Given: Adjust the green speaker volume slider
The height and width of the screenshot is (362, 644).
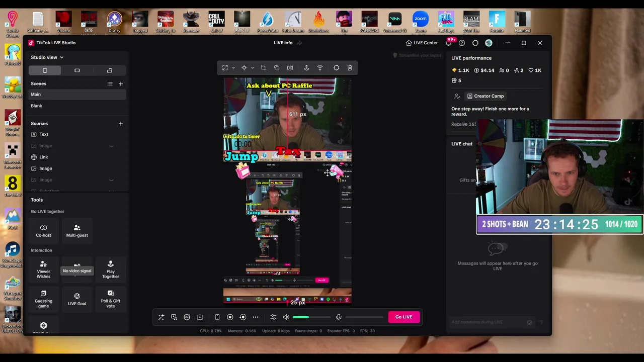Looking at the screenshot, I should pyautogui.click(x=311, y=317).
